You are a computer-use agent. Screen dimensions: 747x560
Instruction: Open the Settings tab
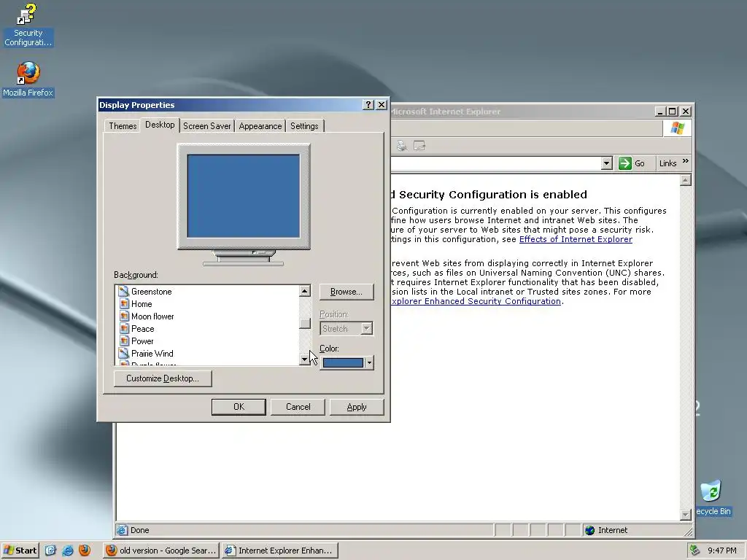(304, 125)
